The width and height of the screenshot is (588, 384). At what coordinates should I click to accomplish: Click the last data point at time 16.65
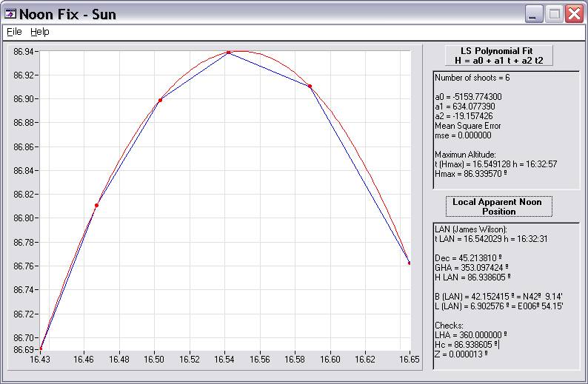coord(409,263)
